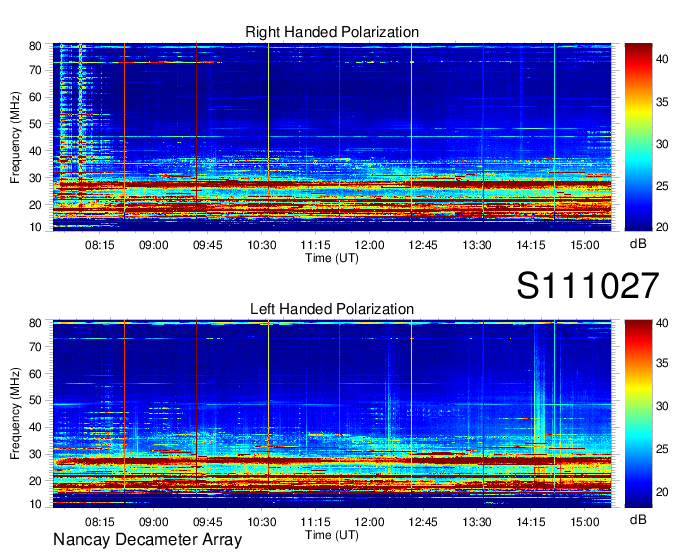Click the top spectrogram's color scale bar
The image size is (680, 552).
638,137
